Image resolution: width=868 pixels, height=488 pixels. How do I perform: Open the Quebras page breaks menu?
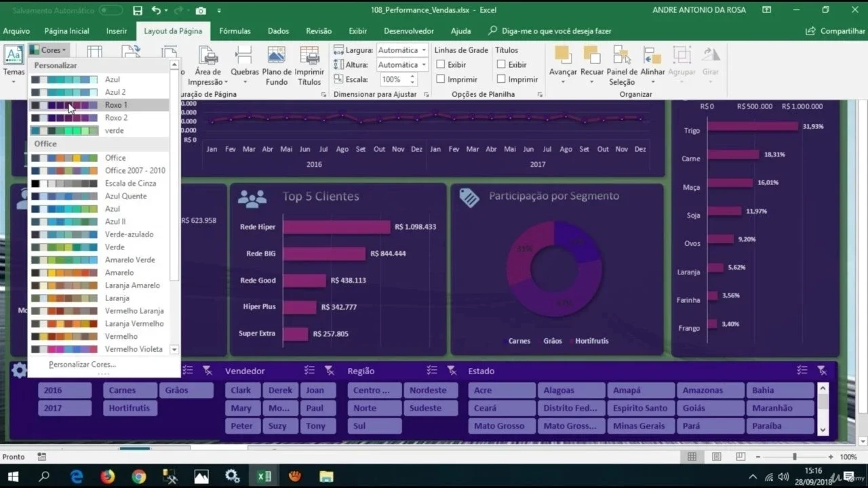pyautogui.click(x=244, y=66)
